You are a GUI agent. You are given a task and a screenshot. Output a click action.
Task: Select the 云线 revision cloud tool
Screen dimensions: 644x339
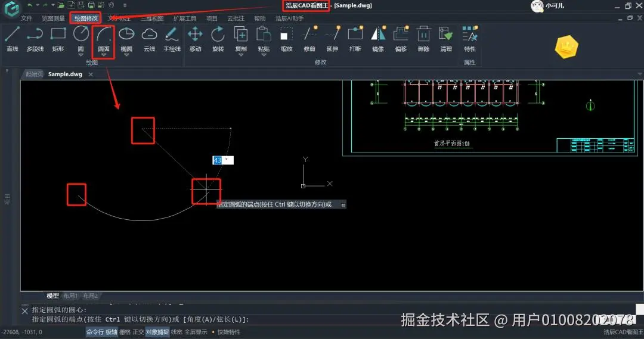coord(149,39)
